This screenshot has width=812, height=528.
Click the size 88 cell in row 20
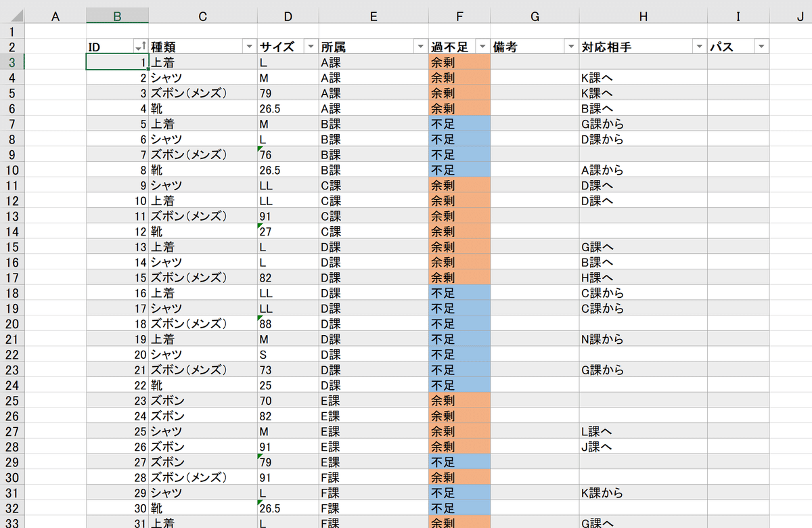pos(288,324)
